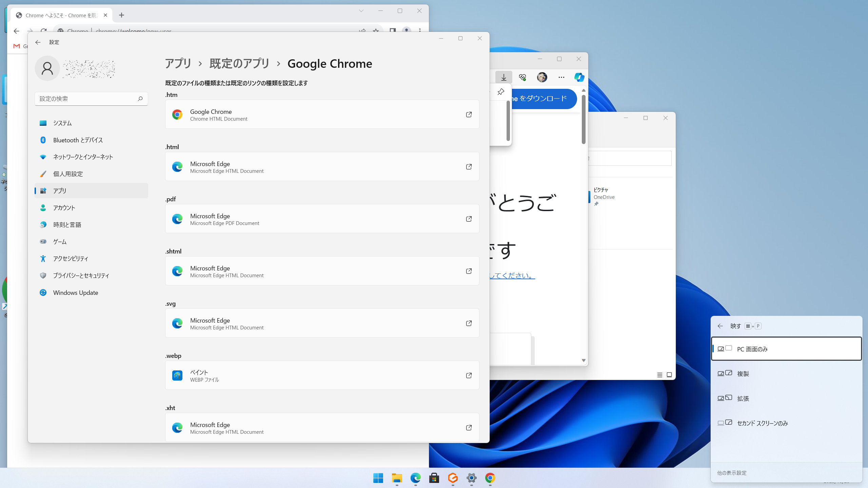Open アクセシビリティ settings category
The width and height of the screenshot is (868, 488).
[x=91, y=259]
